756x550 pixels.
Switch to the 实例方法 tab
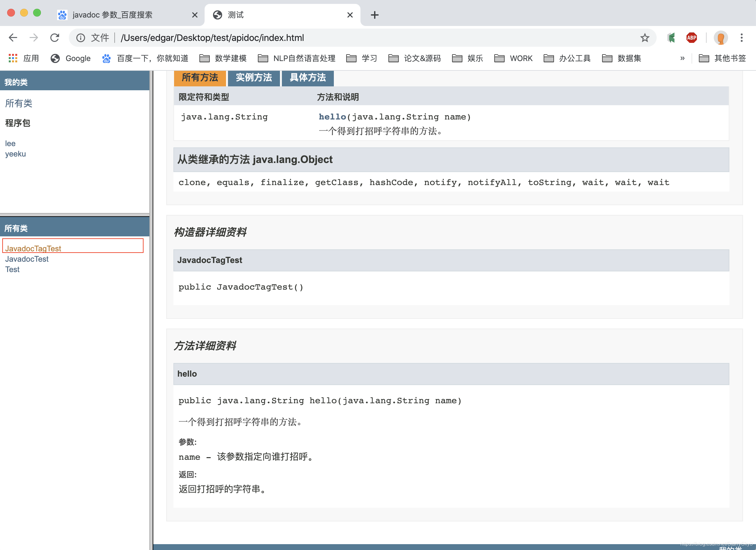tap(254, 78)
